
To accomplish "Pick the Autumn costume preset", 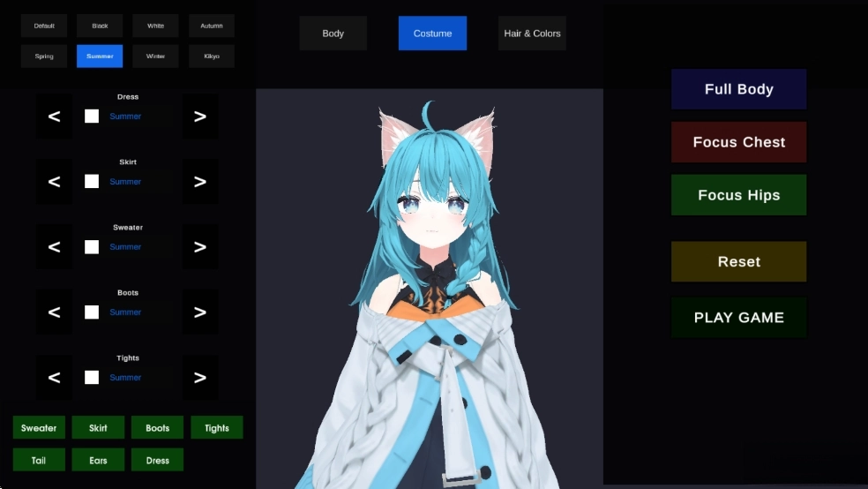I will (212, 26).
